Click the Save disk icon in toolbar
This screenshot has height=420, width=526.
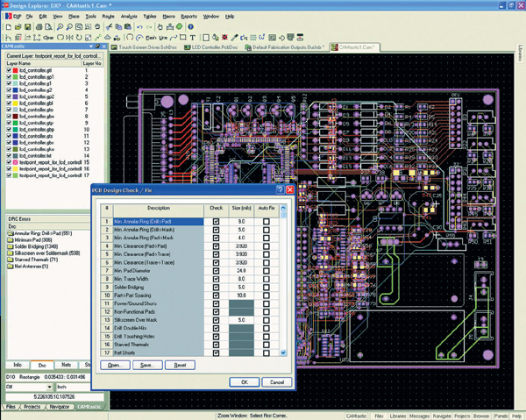pos(28,27)
